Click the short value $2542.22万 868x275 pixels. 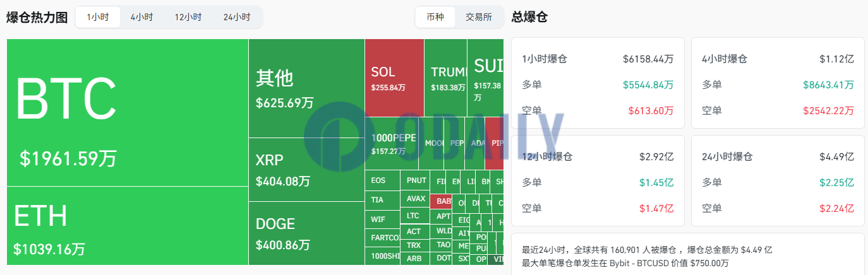point(829,110)
